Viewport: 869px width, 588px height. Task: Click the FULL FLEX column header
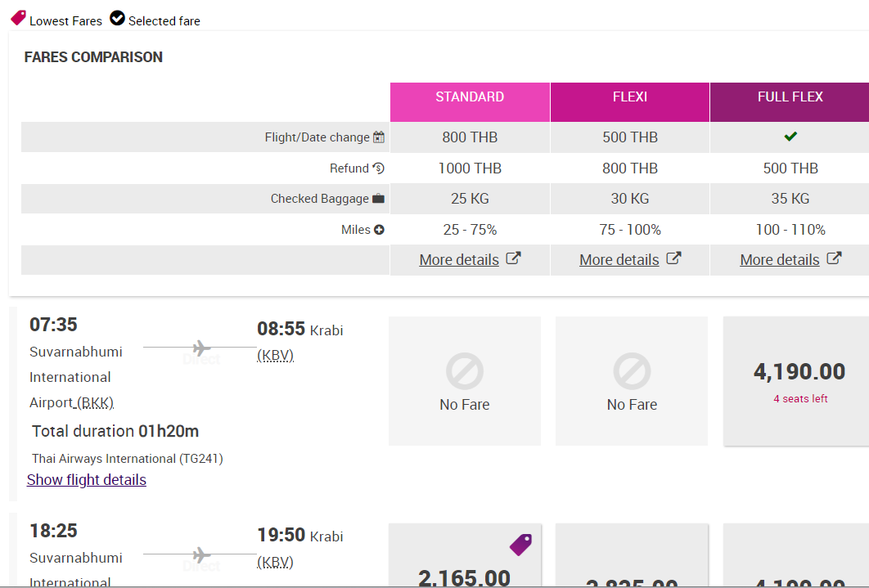[x=790, y=97]
